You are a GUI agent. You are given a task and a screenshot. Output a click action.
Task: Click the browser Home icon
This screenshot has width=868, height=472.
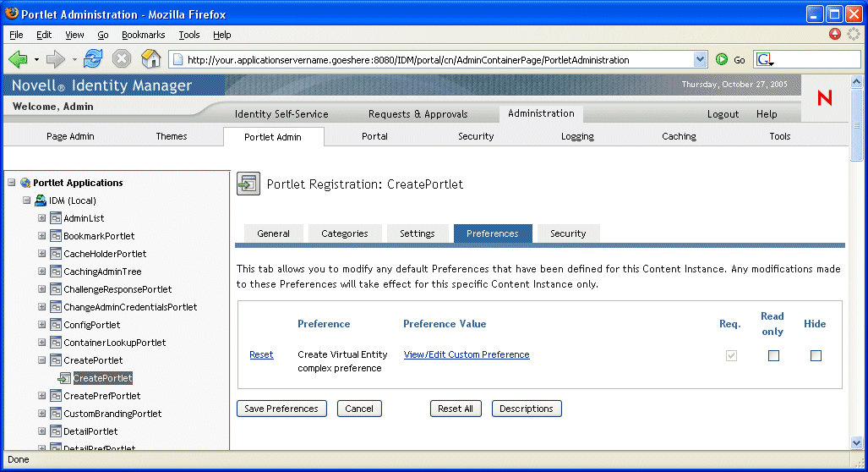[x=150, y=59]
